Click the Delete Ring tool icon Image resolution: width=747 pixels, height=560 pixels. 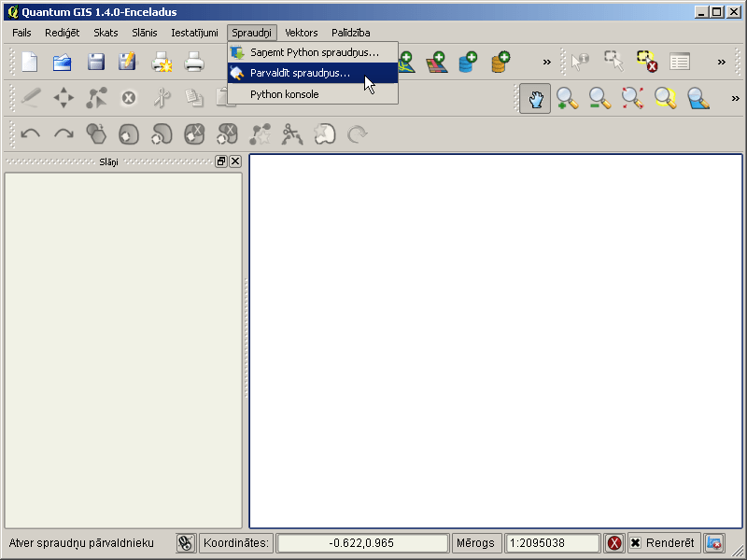click(194, 134)
